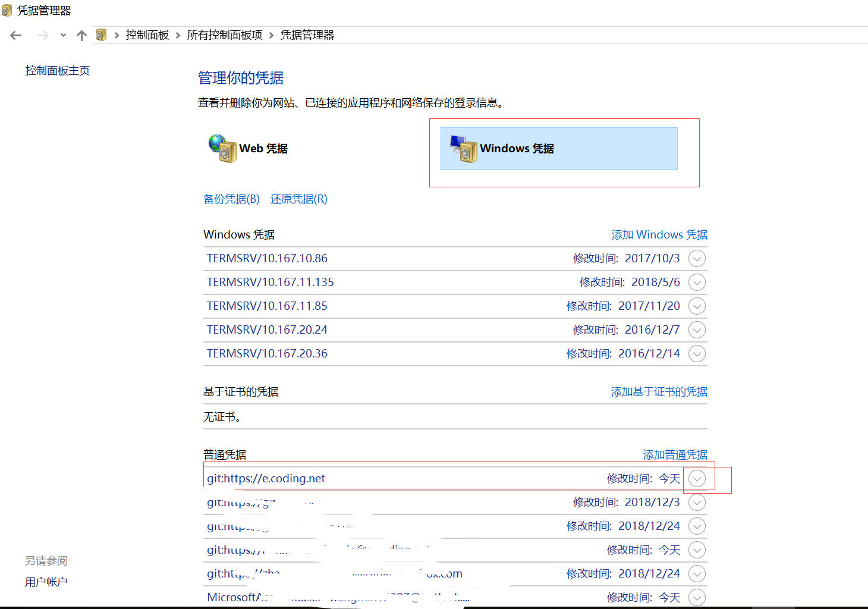Click the 备份凭据(B) link
The width and height of the screenshot is (868, 609).
[231, 199]
